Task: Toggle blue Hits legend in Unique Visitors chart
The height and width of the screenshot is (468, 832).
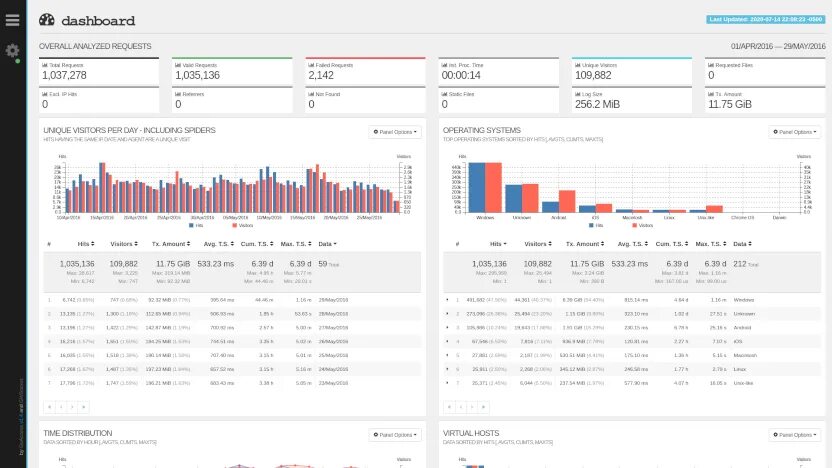Action: 196,226
